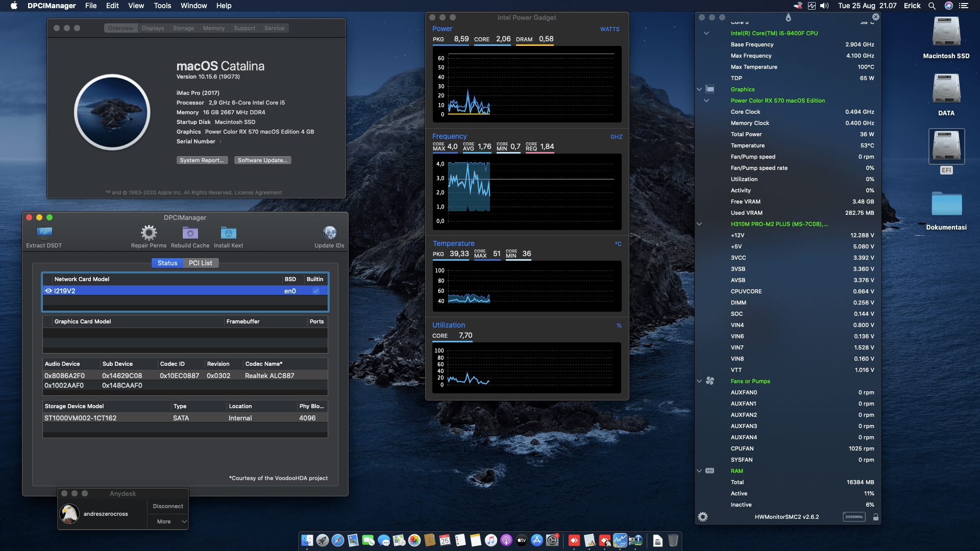Click the System Report button
Viewport: 980px width, 551px height.
(202, 160)
